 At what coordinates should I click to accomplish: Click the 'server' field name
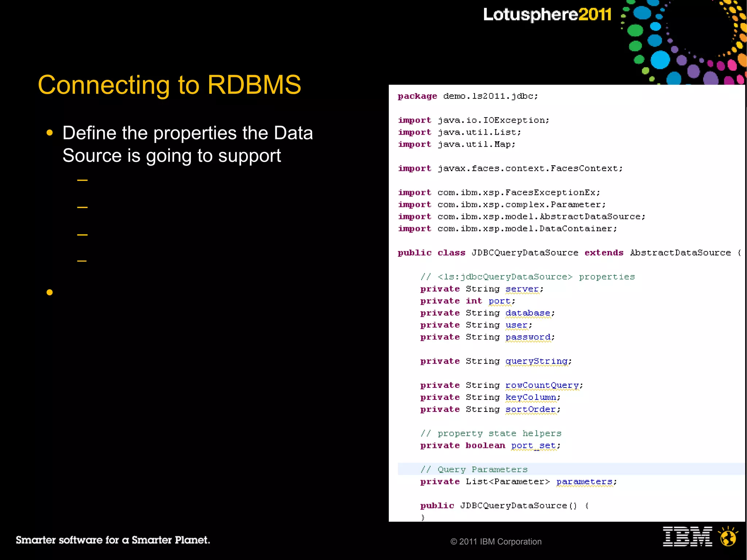(522, 289)
